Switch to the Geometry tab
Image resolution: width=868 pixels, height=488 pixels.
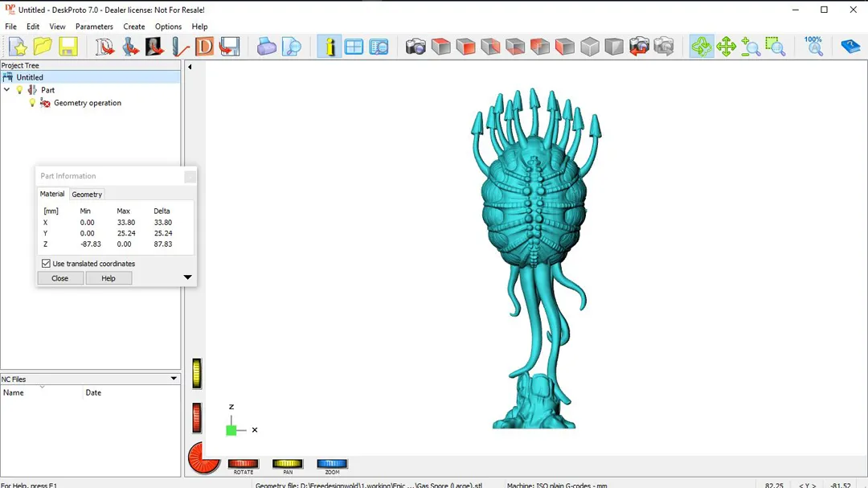click(87, 195)
